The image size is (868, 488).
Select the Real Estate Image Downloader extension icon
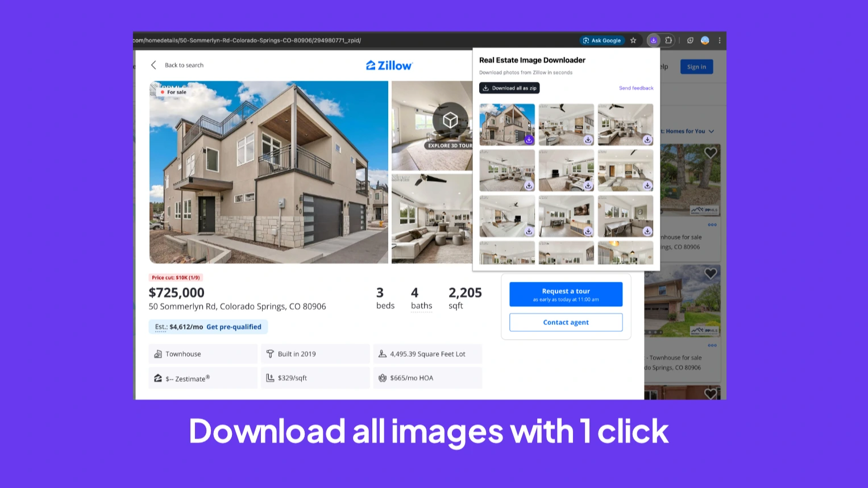tap(653, 40)
